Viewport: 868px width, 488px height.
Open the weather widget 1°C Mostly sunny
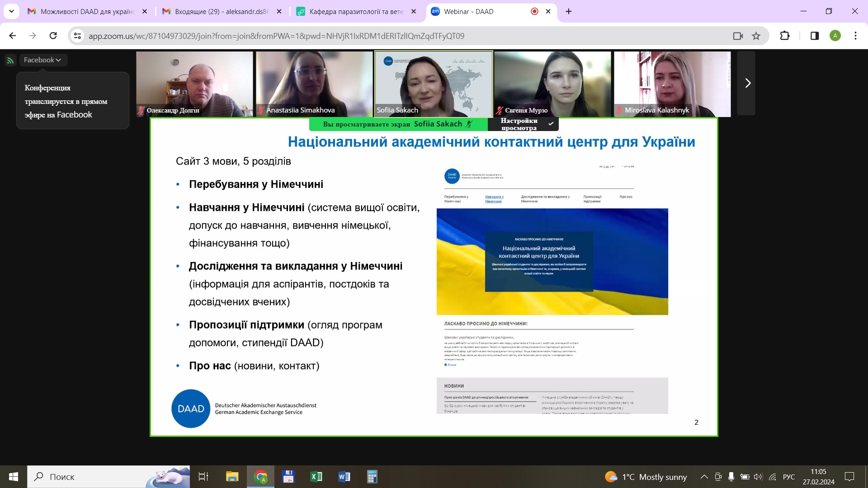646,477
